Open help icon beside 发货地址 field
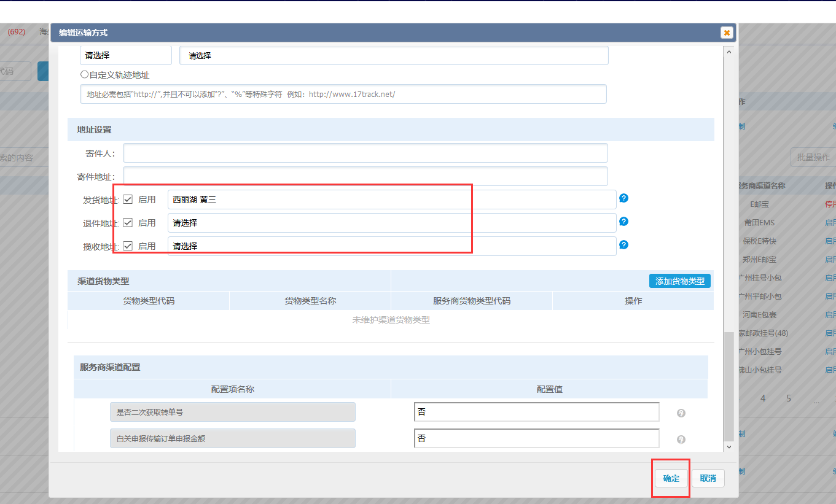The height and width of the screenshot is (504, 836). pos(623,198)
